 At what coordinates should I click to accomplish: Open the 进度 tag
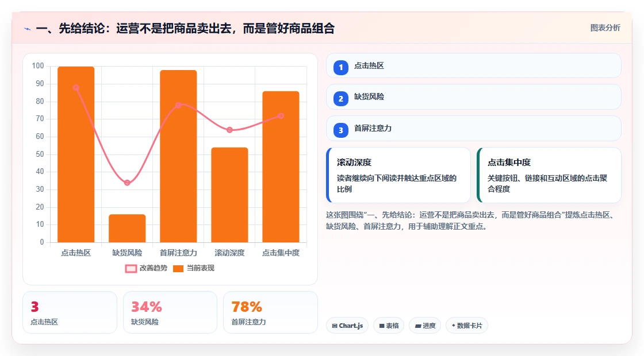(425, 326)
